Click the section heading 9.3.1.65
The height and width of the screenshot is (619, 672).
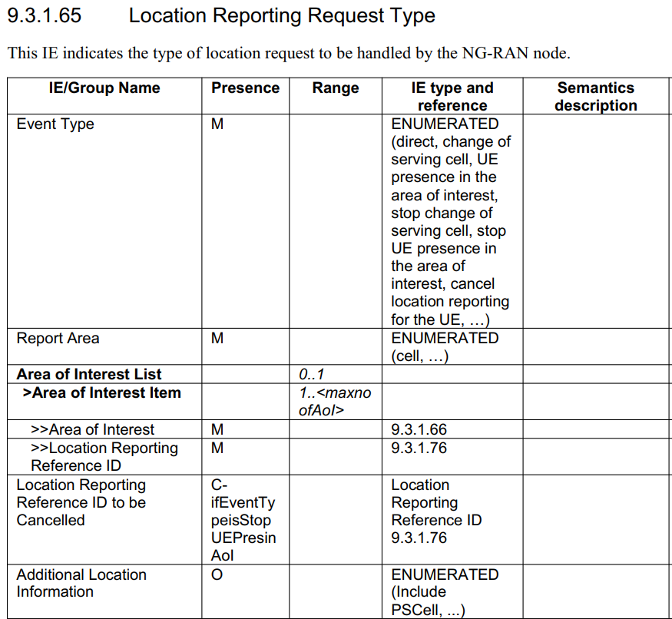coord(45,15)
